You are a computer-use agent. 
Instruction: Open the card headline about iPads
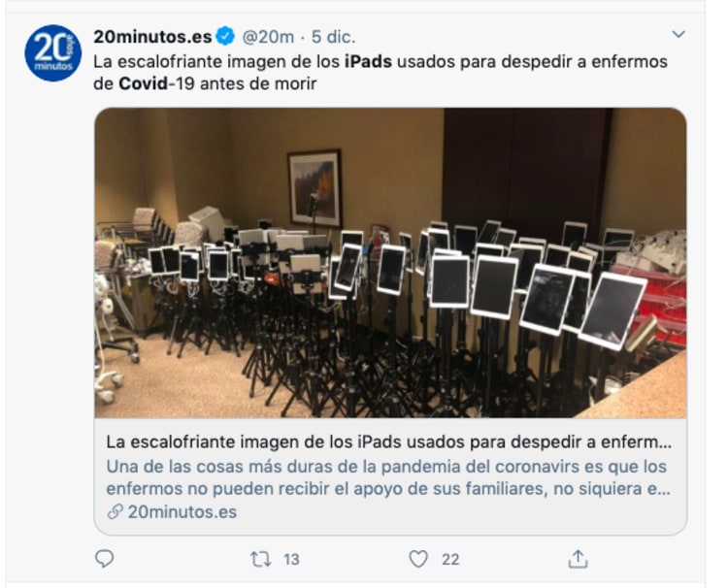[389, 441]
